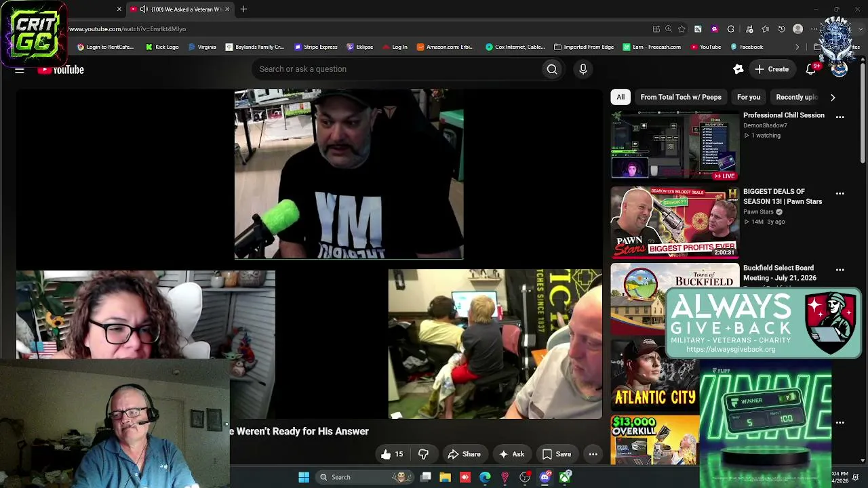Open a new browser tab
Viewport: 868px width, 488px height.
(243, 9)
